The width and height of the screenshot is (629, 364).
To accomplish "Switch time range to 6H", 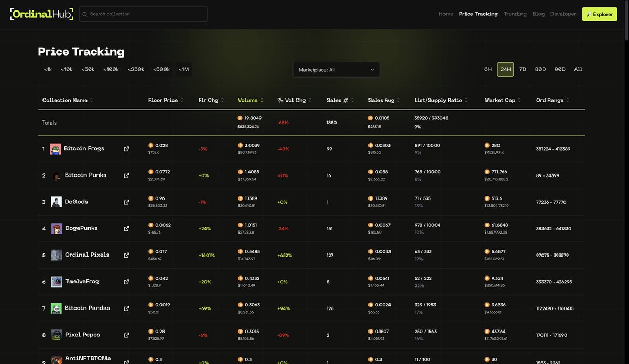I will [488, 70].
